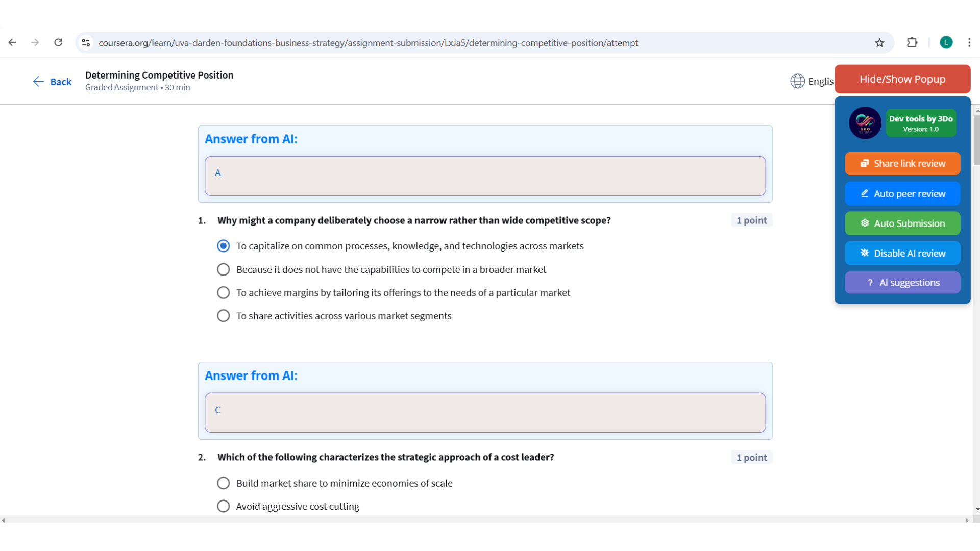Bookmark page with star icon

point(879,43)
